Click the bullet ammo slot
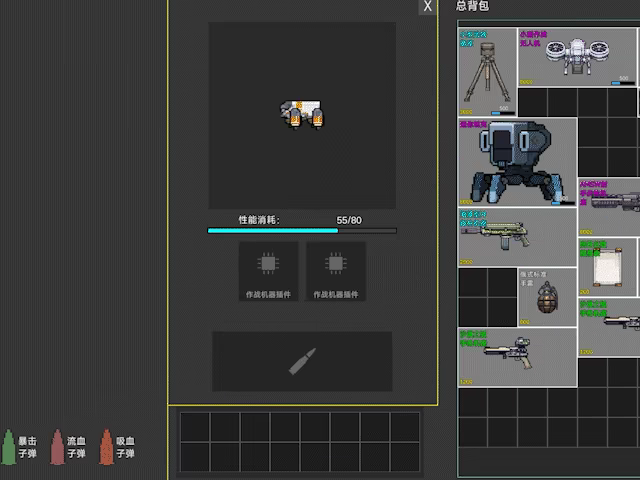The image size is (640, 480). click(302, 361)
